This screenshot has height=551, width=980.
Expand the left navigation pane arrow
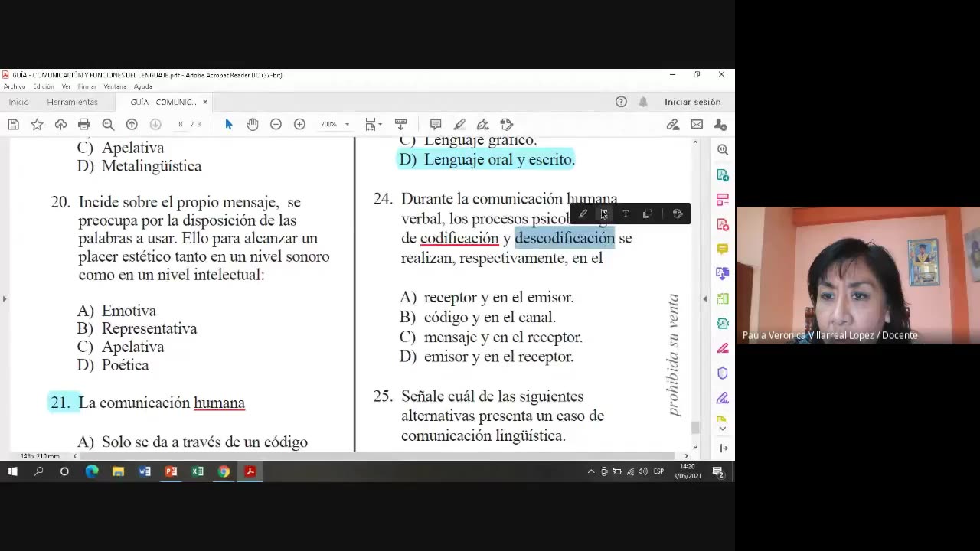point(5,298)
